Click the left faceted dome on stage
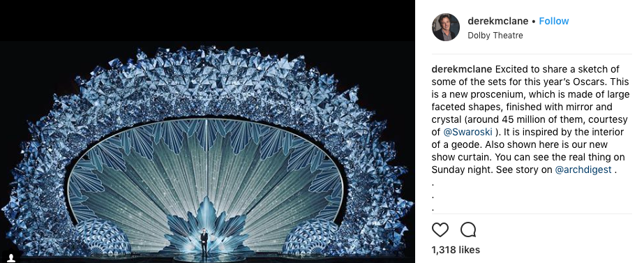The height and width of the screenshot is (263, 644). (x=103, y=236)
